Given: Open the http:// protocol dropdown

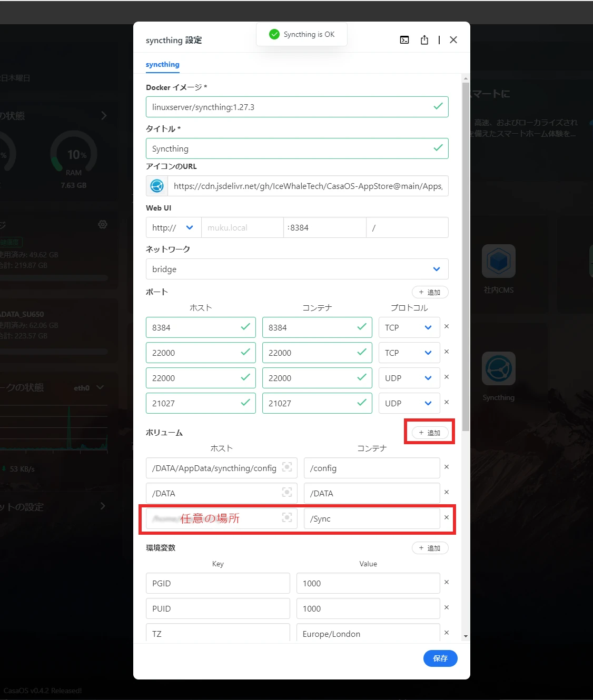Looking at the screenshot, I should coord(173,227).
